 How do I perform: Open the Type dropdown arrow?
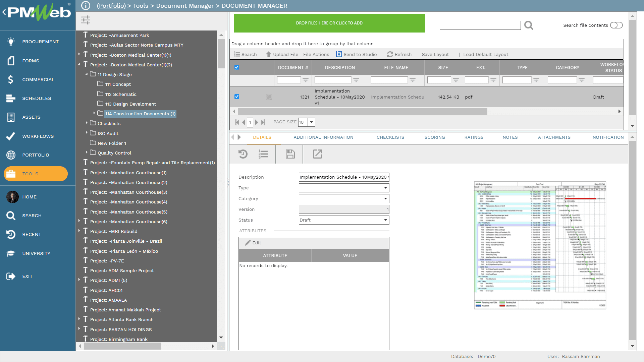pos(385,188)
